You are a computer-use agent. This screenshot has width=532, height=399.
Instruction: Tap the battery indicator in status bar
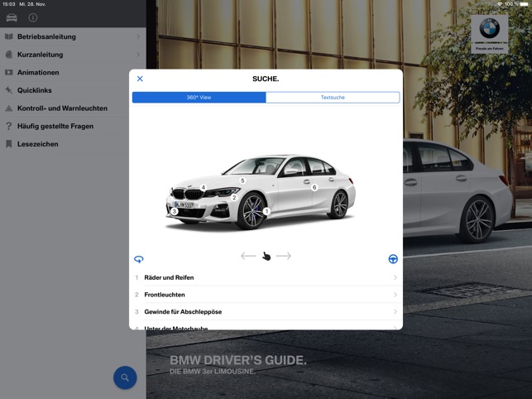[x=524, y=4]
